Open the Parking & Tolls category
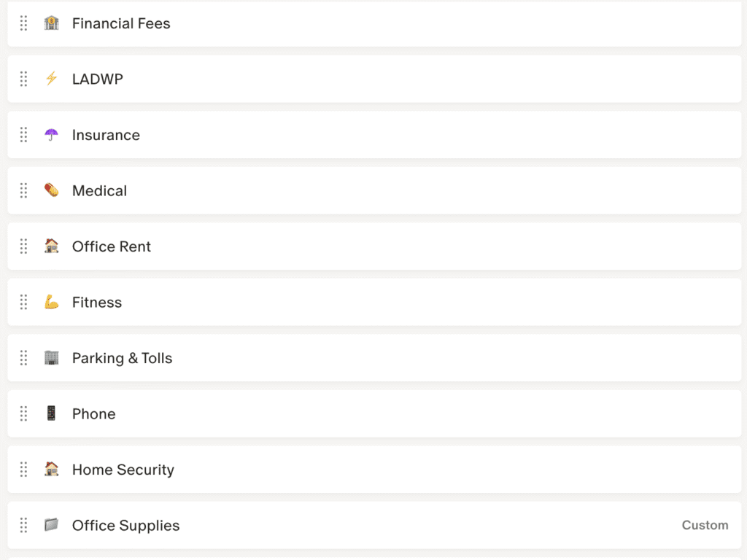Image resolution: width=747 pixels, height=560 pixels. (x=122, y=358)
